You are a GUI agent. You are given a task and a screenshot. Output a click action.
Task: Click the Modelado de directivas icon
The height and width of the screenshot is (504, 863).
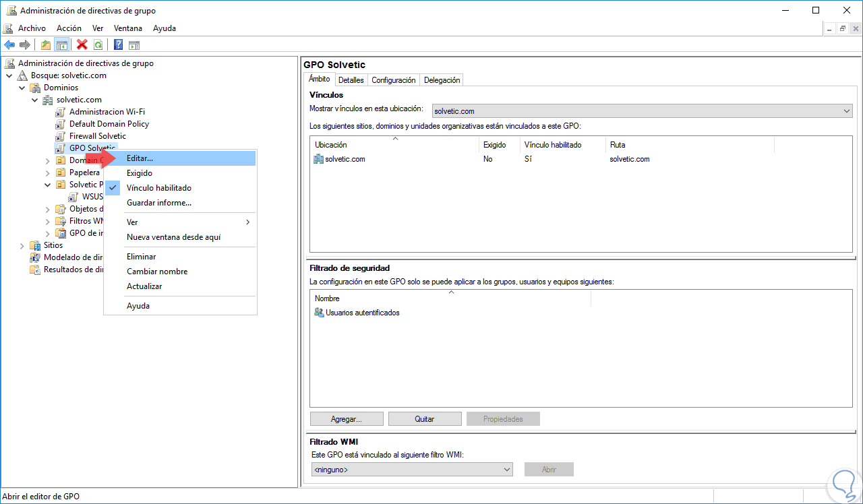click(35, 257)
